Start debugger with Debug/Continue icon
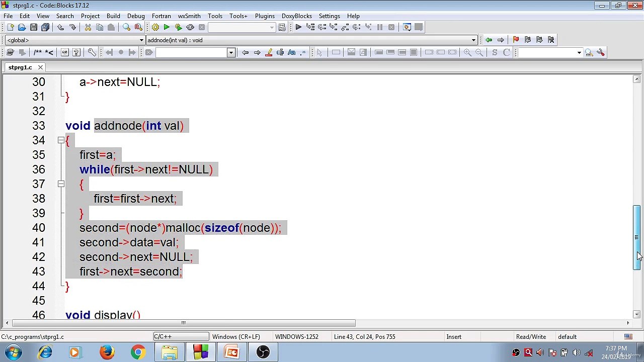This screenshot has width=644, height=362. (x=298, y=27)
